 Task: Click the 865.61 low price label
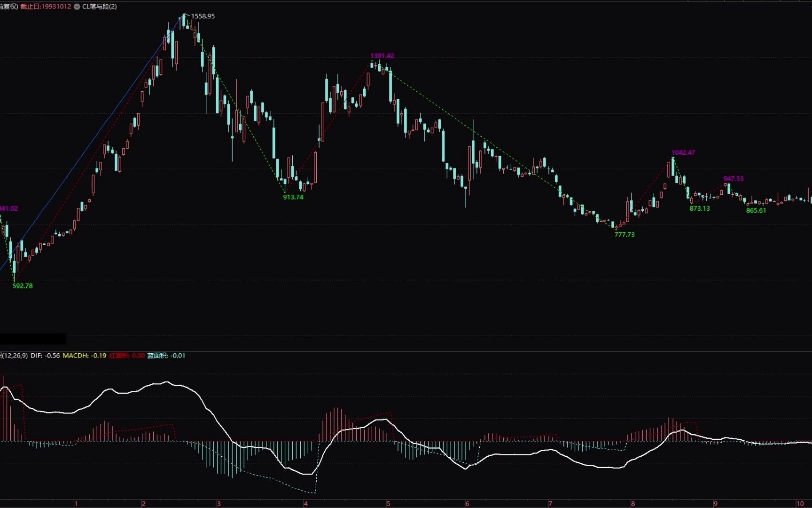coord(756,210)
